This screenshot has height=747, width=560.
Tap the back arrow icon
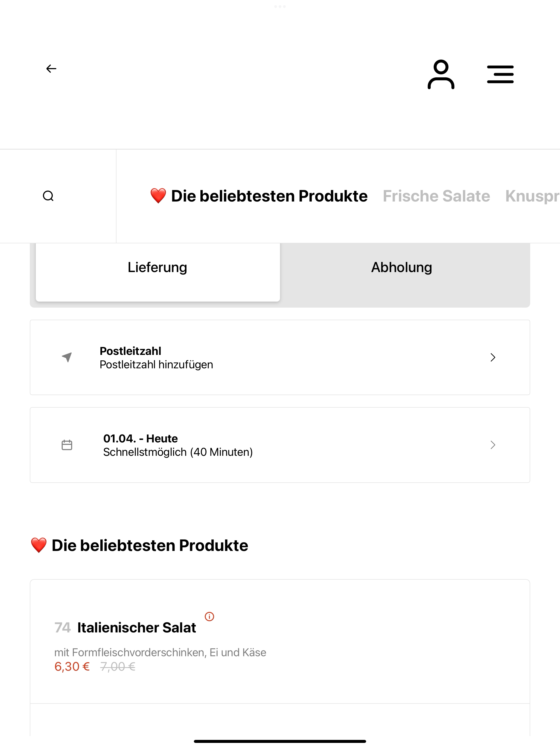tap(51, 69)
